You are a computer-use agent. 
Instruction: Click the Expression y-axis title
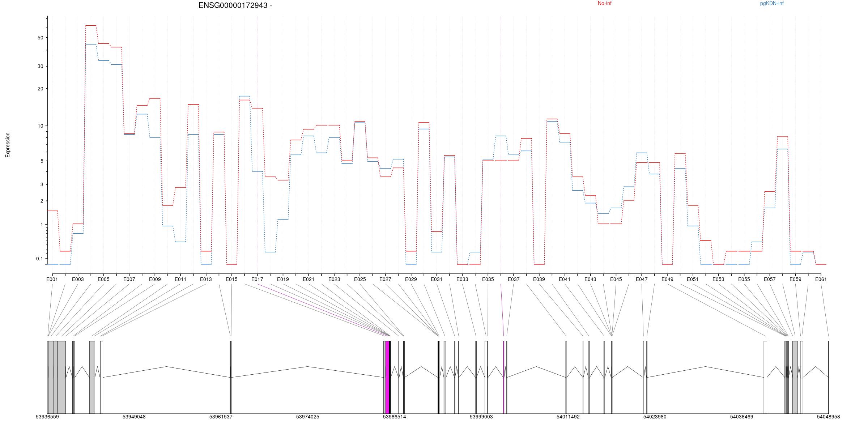(x=8, y=145)
